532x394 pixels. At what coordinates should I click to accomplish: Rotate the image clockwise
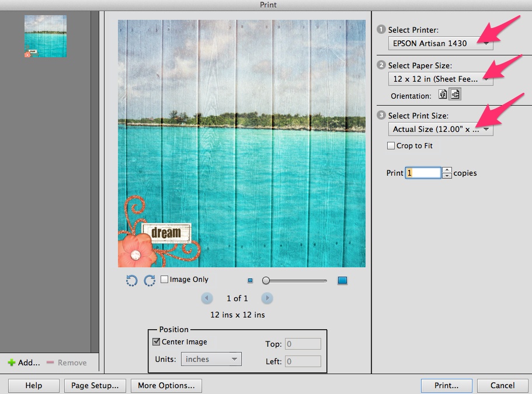click(149, 281)
